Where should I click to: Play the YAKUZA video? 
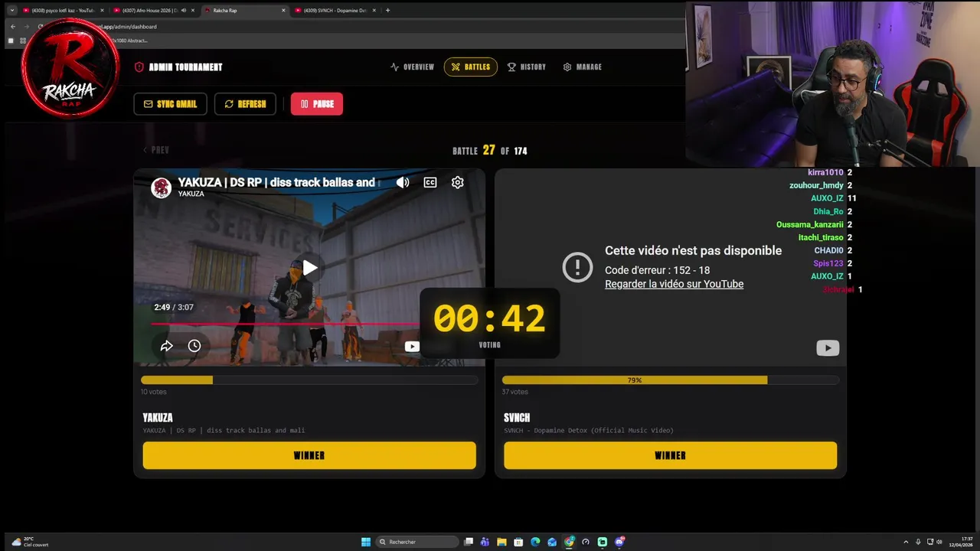tap(309, 268)
